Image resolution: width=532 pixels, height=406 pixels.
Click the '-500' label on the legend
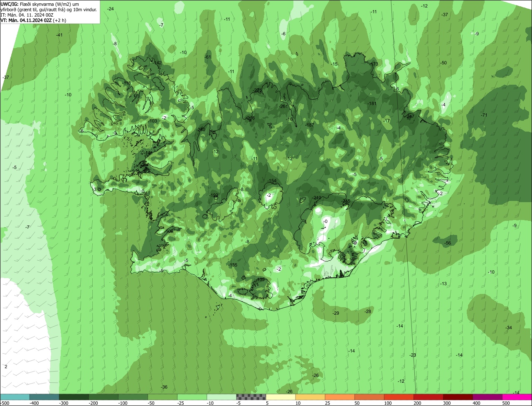pos(5,403)
